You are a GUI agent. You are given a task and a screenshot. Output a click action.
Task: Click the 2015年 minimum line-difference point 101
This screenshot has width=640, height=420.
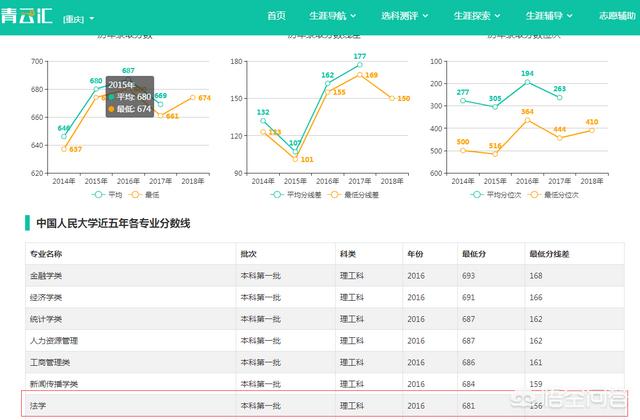(295, 159)
